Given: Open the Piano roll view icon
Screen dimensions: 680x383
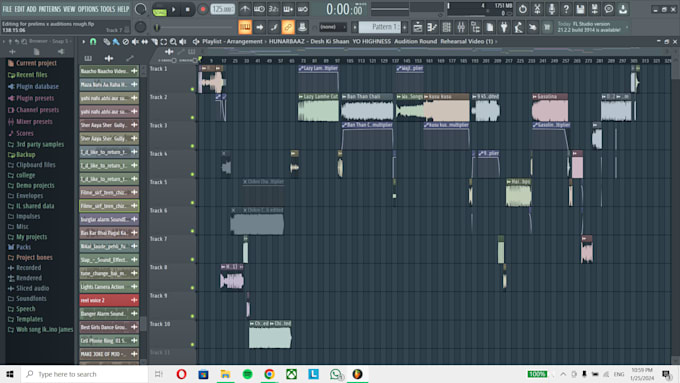Looking at the screenshot, I should [432, 27].
